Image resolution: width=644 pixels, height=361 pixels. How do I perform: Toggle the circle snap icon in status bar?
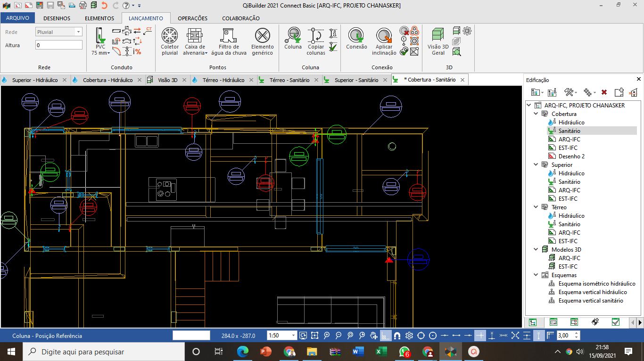(421, 336)
